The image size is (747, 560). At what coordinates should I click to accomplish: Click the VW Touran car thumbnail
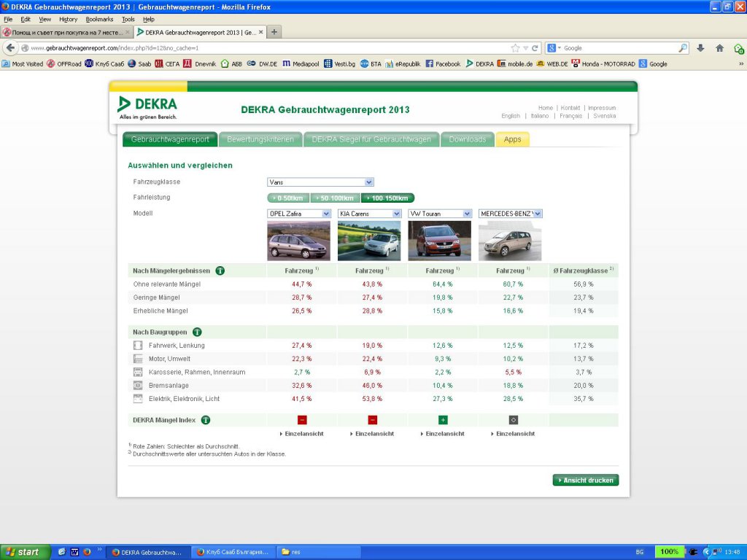click(439, 241)
